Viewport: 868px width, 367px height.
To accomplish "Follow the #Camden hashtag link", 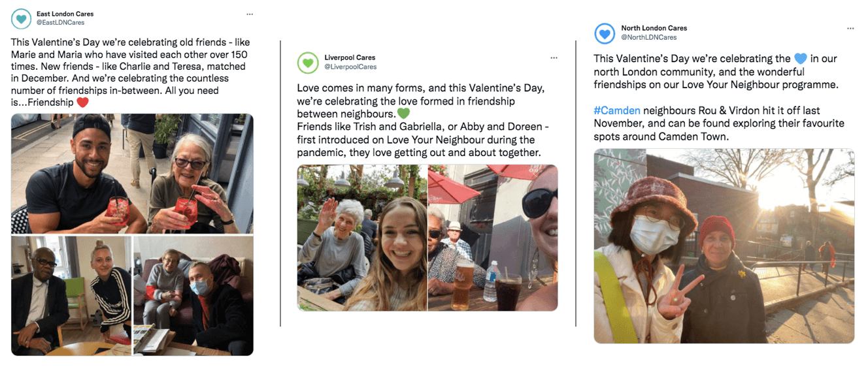I will (x=616, y=110).
